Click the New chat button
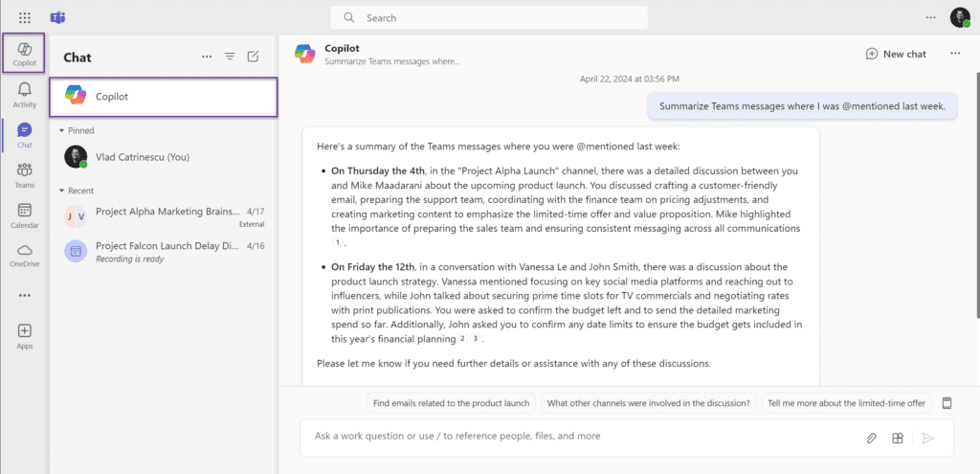 click(896, 54)
